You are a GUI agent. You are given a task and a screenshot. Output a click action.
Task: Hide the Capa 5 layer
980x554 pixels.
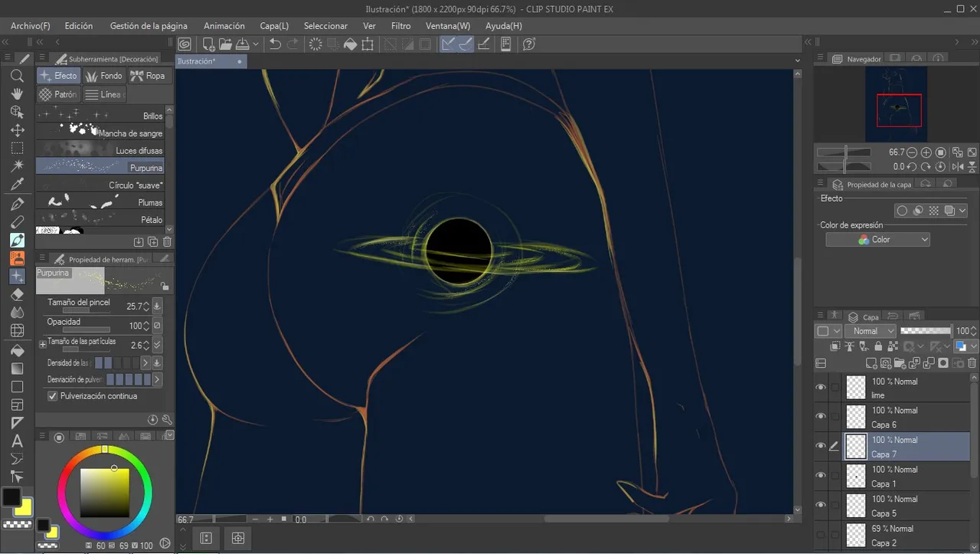[821, 505]
